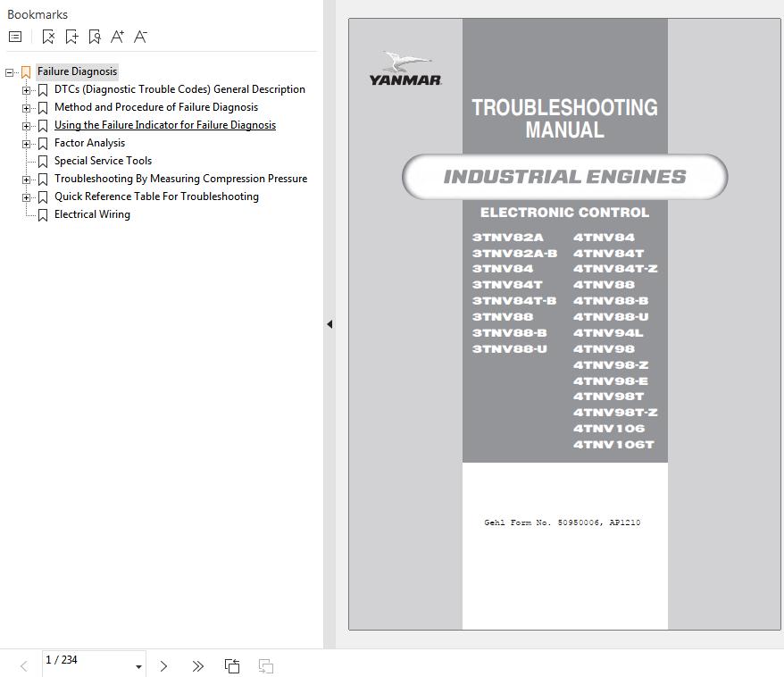This screenshot has width=784, height=677.
Task: Click the orange Failure Diagnosis bookmark icon
Action: (26, 72)
